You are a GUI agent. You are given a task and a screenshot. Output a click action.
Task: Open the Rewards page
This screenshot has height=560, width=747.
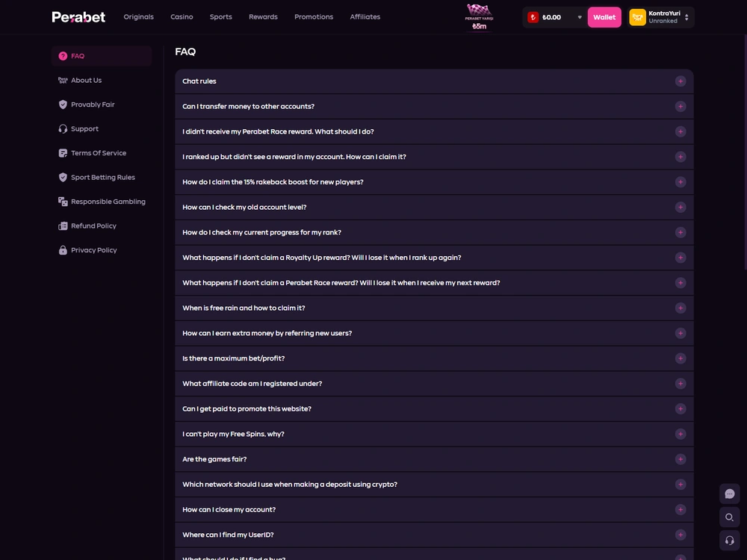point(263,17)
